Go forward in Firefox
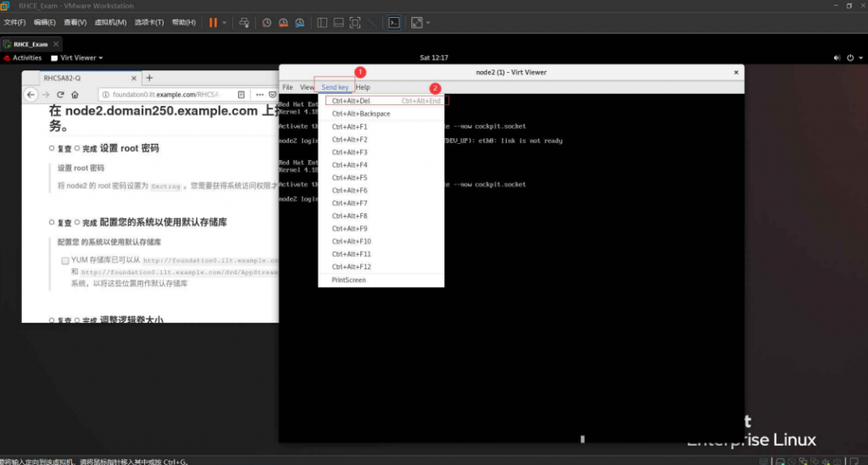Screen dimensions: 868x465 (x=46, y=95)
